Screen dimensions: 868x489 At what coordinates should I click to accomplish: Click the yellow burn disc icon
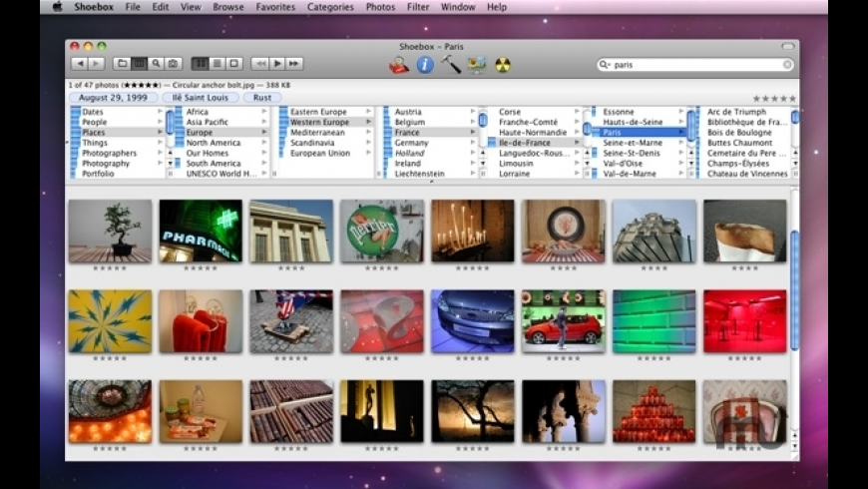tap(503, 65)
